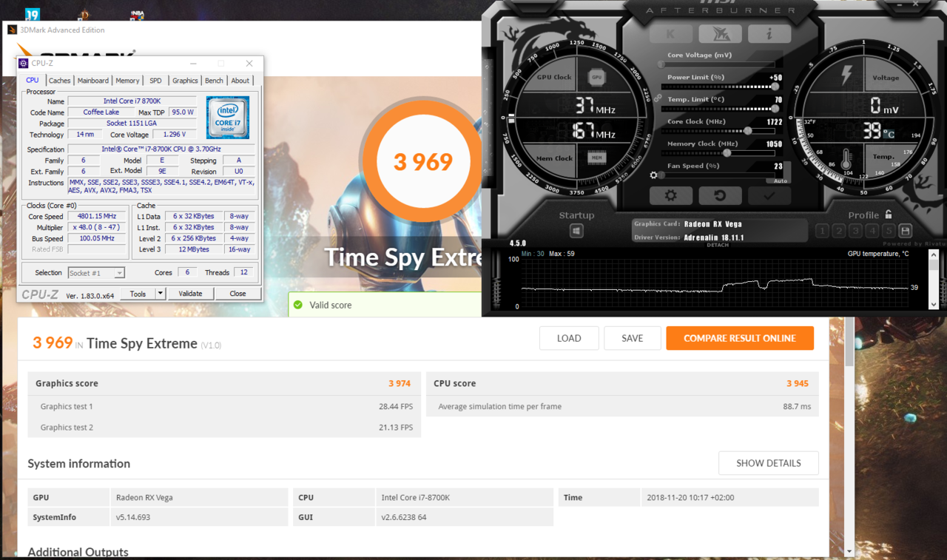Toggle Afterburner Windows startup icon
947x560 pixels.
(576, 231)
